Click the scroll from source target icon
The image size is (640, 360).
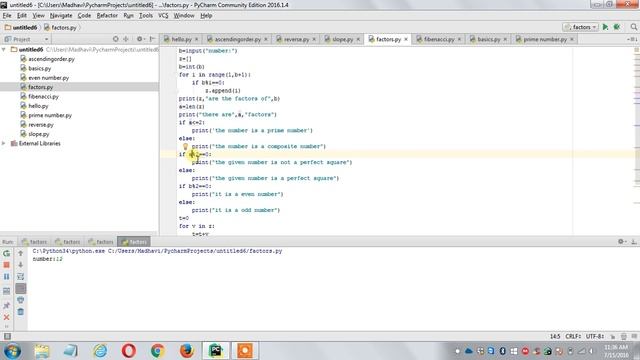click(x=116, y=39)
